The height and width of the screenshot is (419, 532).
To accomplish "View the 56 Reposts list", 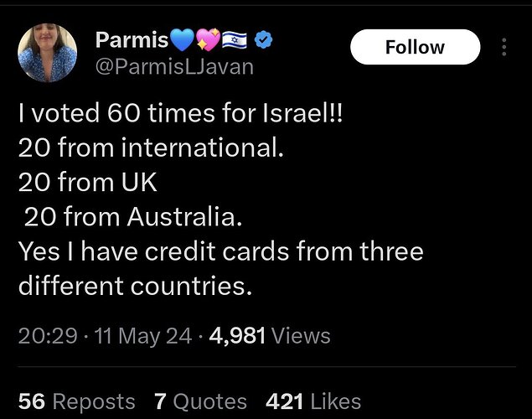I will click(x=77, y=401).
